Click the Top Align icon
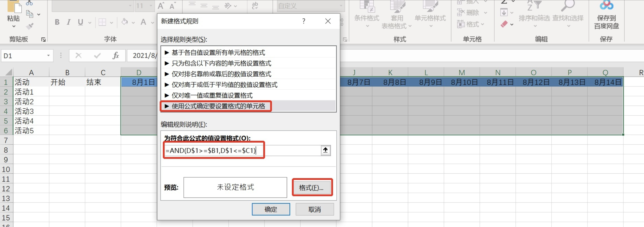The width and height of the screenshot is (644, 227). (192, 4)
